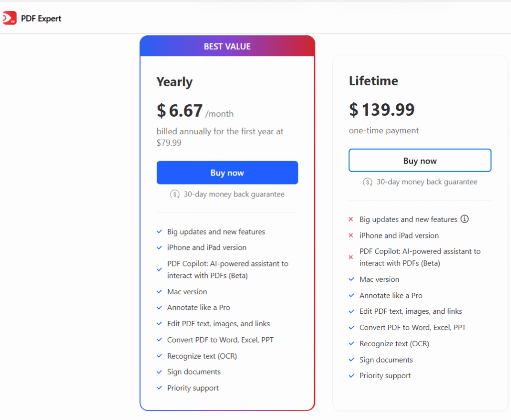Click Sign documents in the Lifetime list
Viewport: 511px width, 420px height.
pos(386,360)
